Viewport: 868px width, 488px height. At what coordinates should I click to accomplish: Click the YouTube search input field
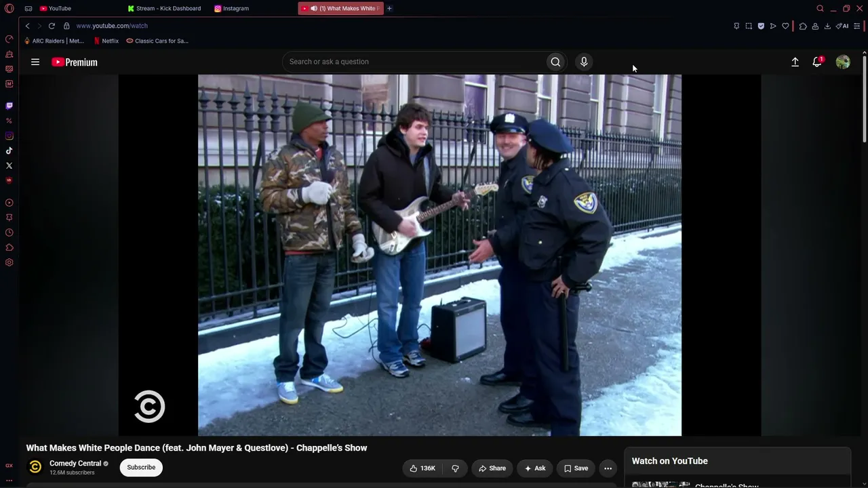(x=414, y=62)
